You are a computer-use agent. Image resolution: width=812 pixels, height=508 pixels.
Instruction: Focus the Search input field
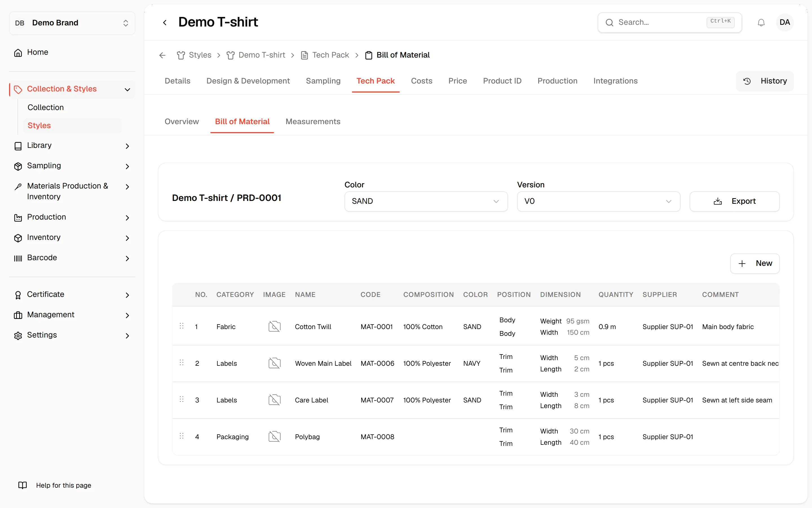coord(669,23)
